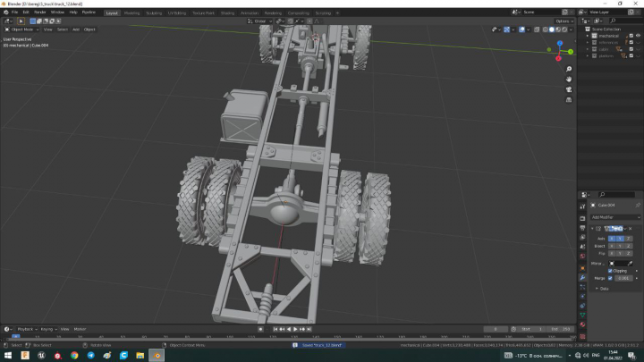Open the Add Modifier dropdown
Image resolution: width=644 pixels, height=362 pixels.
pyautogui.click(x=615, y=217)
